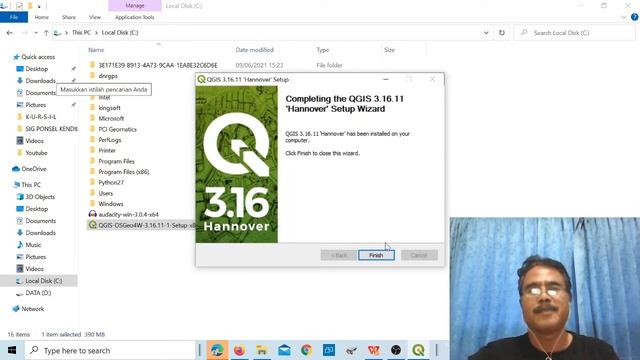640x360 pixels.
Task: Click the greyed Cancel button in Setup
Action: 419,255
